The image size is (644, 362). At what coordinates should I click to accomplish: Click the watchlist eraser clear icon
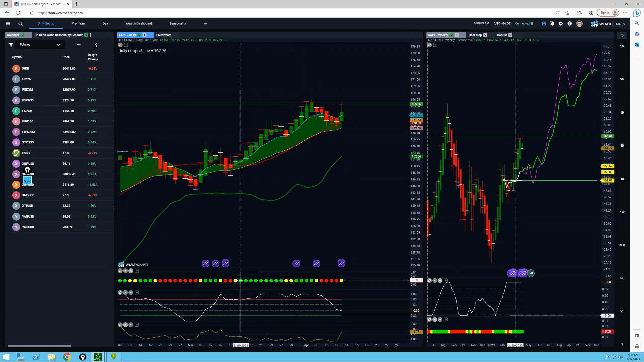[97, 45]
